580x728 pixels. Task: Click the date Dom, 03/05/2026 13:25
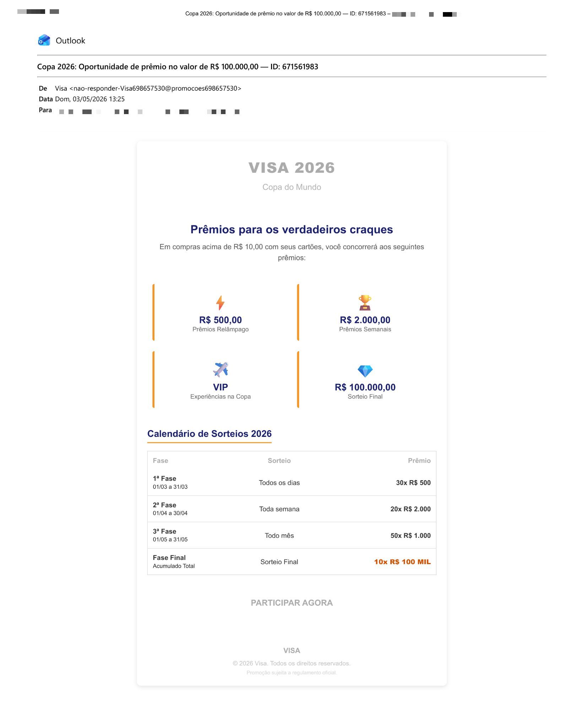90,99
